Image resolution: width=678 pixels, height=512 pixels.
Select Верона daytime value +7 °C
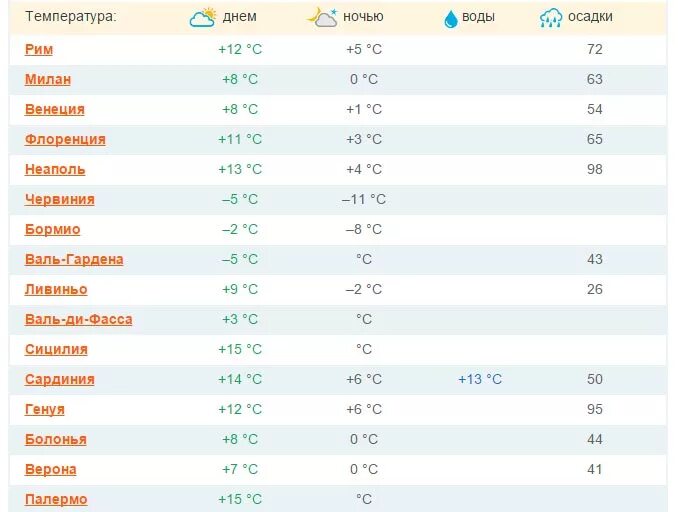[x=240, y=469]
